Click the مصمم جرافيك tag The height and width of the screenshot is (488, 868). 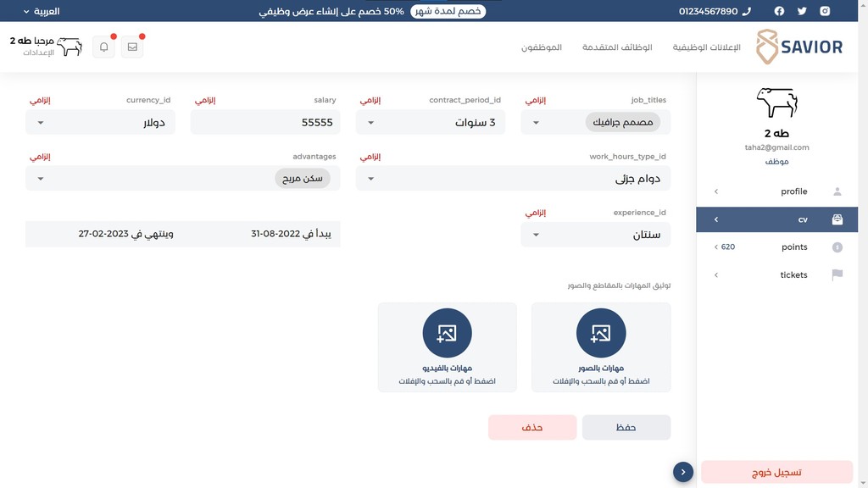click(623, 122)
